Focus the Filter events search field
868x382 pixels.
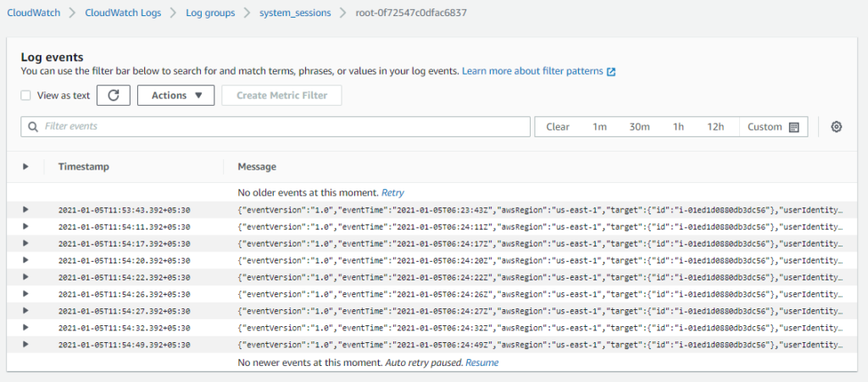point(275,126)
